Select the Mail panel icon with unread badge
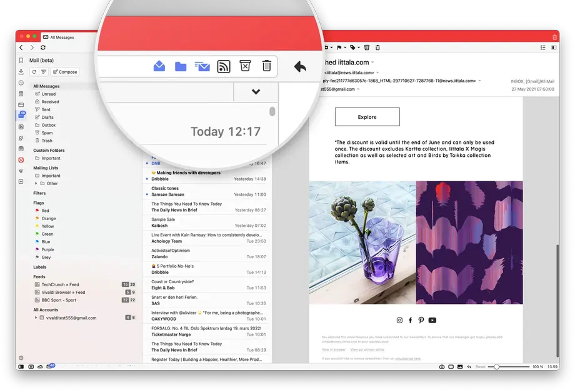The height and width of the screenshot is (392, 575). (x=21, y=116)
